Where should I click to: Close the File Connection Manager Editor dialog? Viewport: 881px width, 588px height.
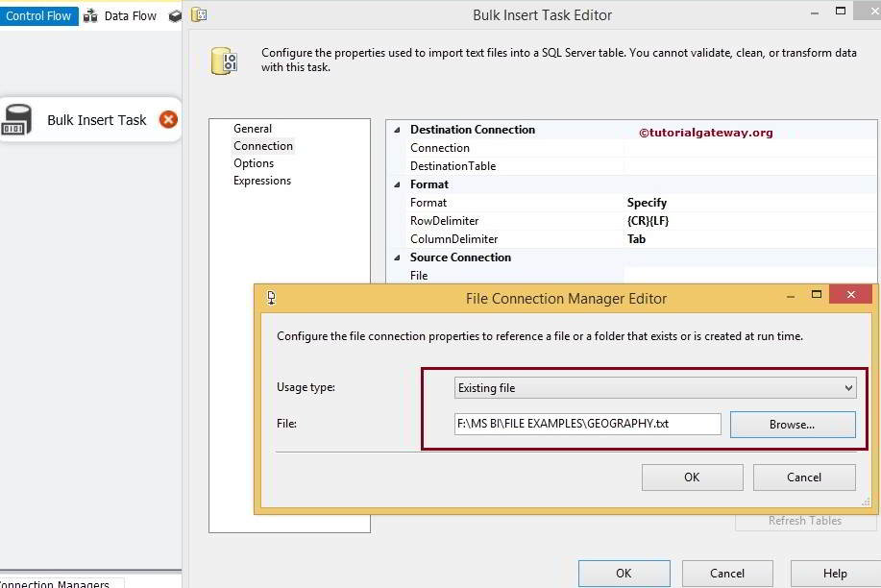point(850,296)
